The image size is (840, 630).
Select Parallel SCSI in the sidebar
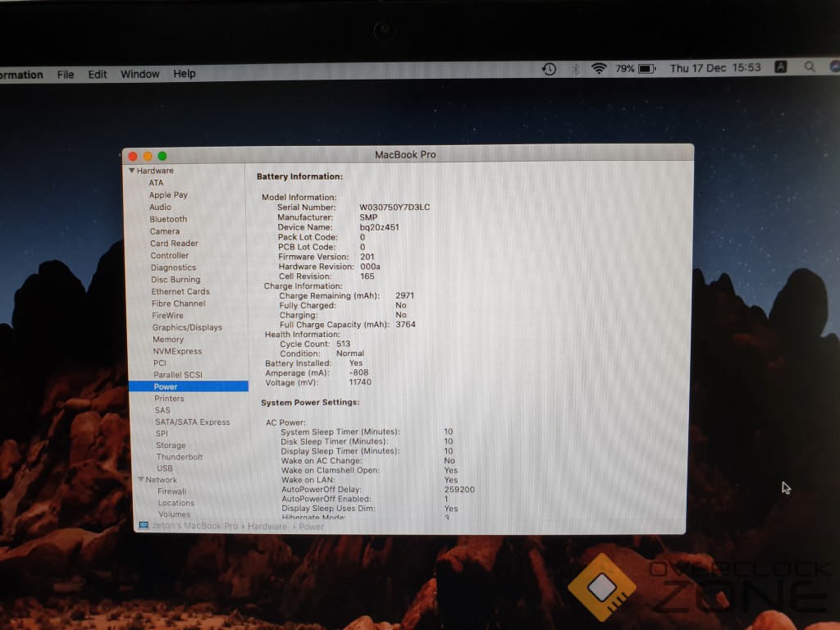point(178,374)
